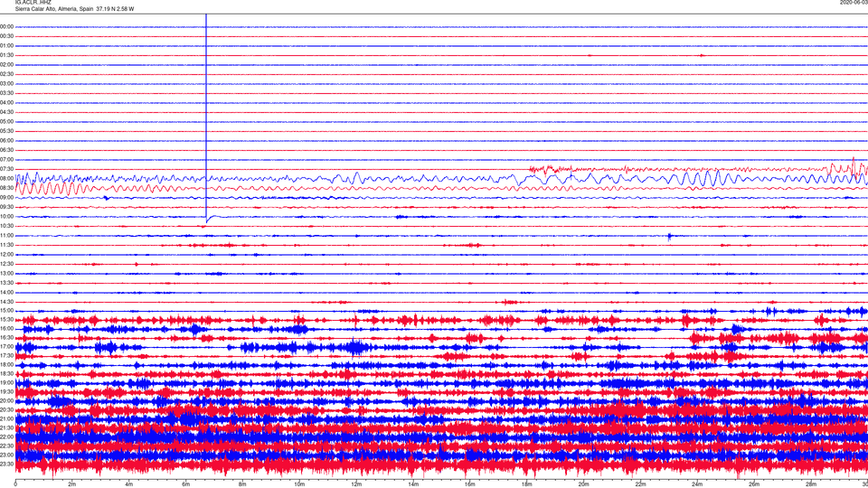
Task: Select the 08:00 trace time label
Action: [x=6, y=178]
